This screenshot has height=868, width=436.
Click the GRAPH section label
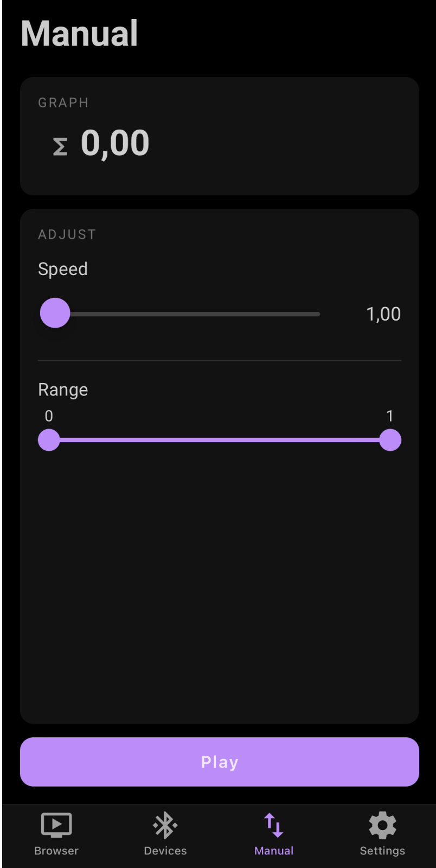[x=63, y=103]
